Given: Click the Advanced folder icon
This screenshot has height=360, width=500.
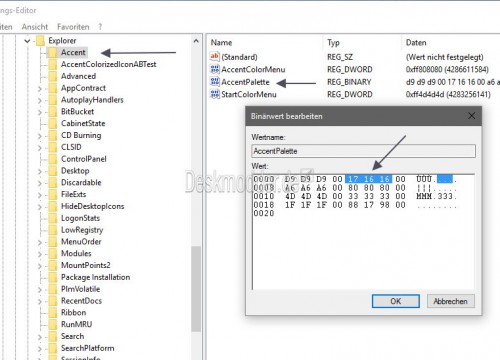Looking at the screenshot, I should pos(52,76).
